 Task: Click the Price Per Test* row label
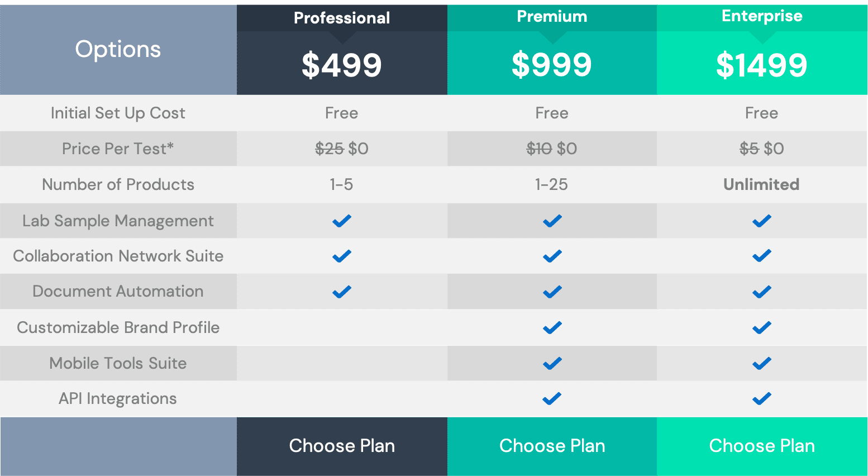point(118,149)
